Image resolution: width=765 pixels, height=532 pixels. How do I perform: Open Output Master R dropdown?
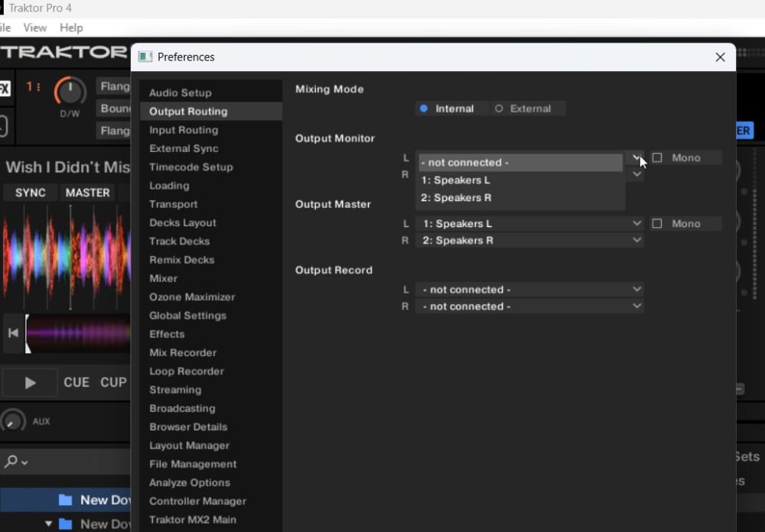point(529,241)
